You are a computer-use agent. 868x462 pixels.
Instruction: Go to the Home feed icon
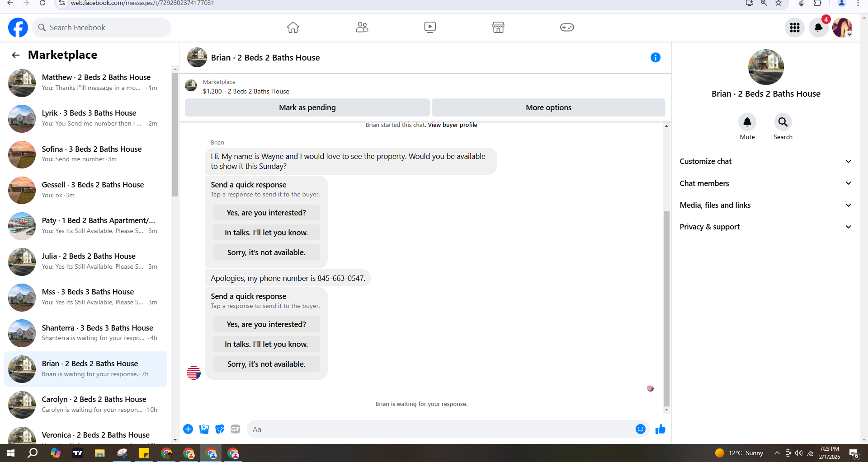pos(293,28)
